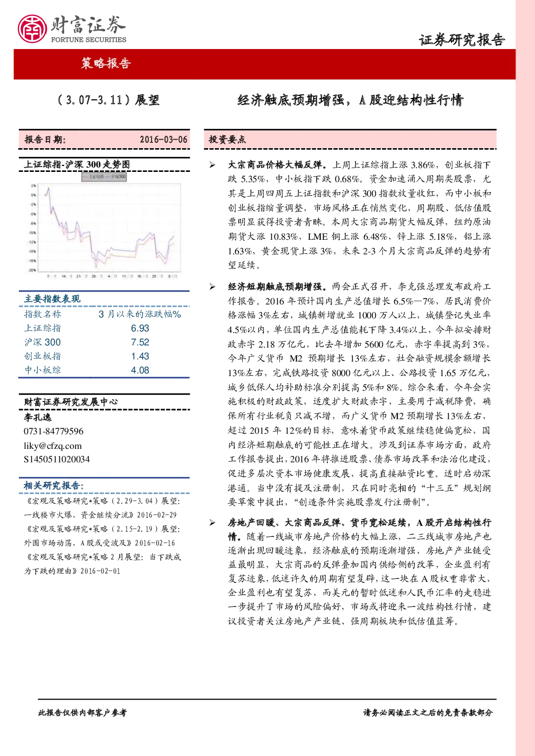Open email link liky@cfzq.com

coord(53,446)
